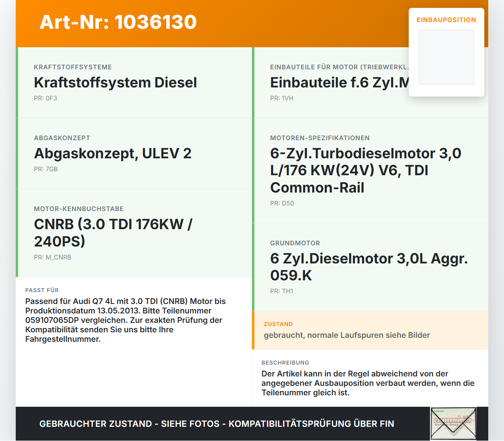
Task: Select the Abgaskonzept, ULEV 2 entry
Action: pyautogui.click(x=134, y=154)
